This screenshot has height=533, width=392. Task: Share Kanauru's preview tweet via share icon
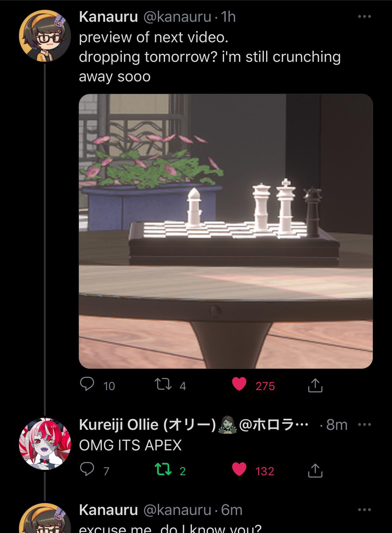(315, 385)
